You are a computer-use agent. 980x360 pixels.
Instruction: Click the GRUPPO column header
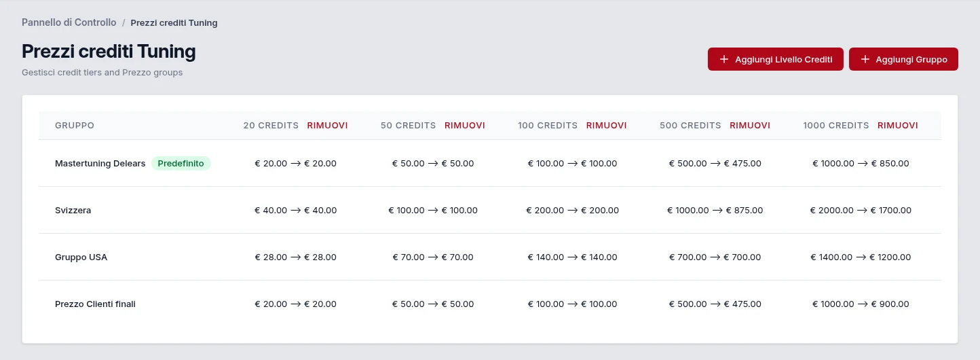(x=75, y=126)
